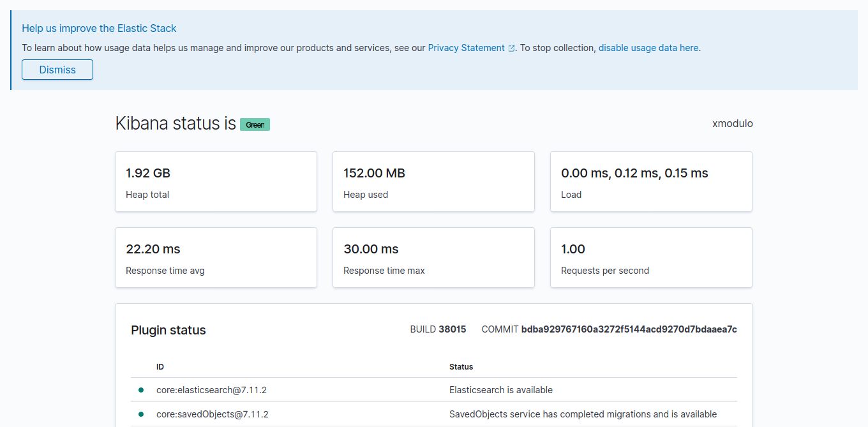Click the ID column header
Image resolution: width=868 pixels, height=427 pixels.
click(160, 367)
